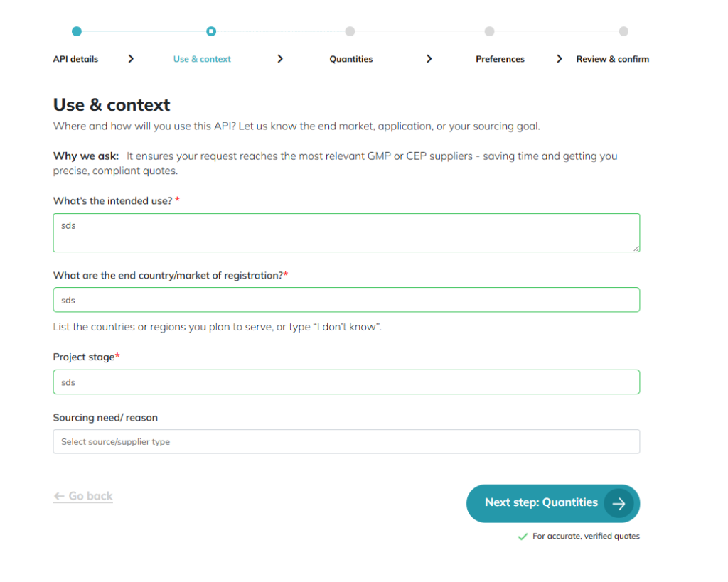Click the Quantities step circle
This screenshot has width=728, height=582.
click(x=350, y=31)
